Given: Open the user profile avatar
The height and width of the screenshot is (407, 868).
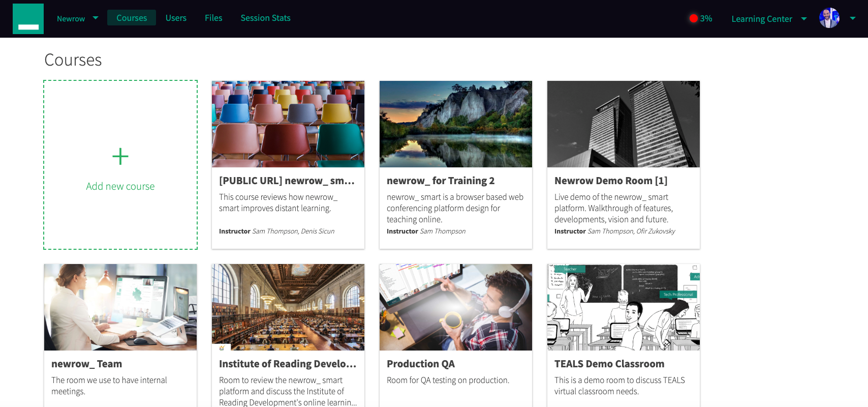Looking at the screenshot, I should [829, 18].
